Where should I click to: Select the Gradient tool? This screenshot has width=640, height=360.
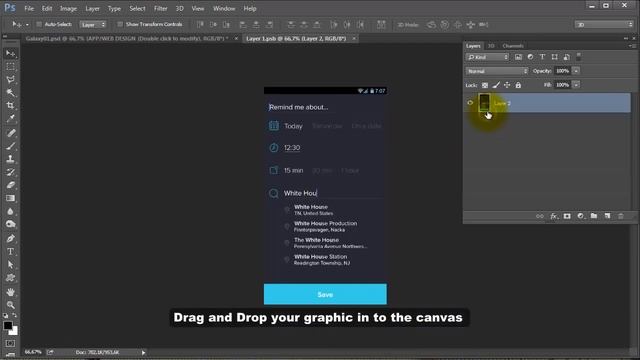(11, 198)
